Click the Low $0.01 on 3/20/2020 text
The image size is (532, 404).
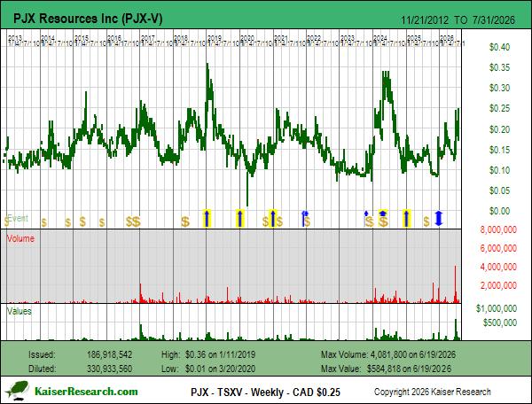coord(208,369)
